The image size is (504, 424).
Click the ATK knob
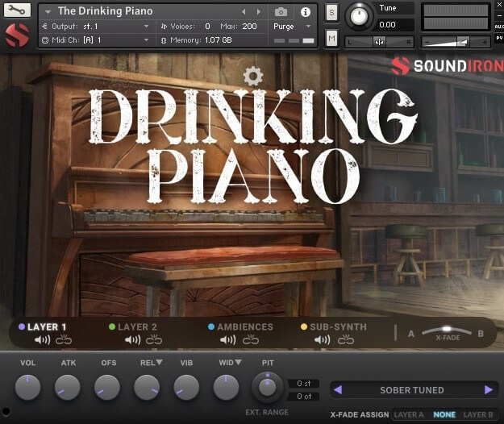pyautogui.click(x=67, y=387)
